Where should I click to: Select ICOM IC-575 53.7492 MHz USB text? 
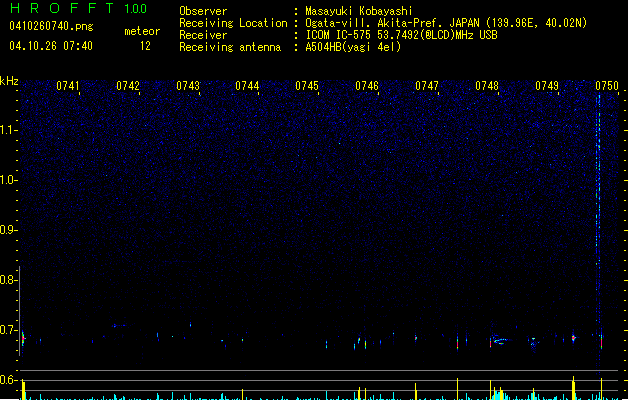point(402,35)
